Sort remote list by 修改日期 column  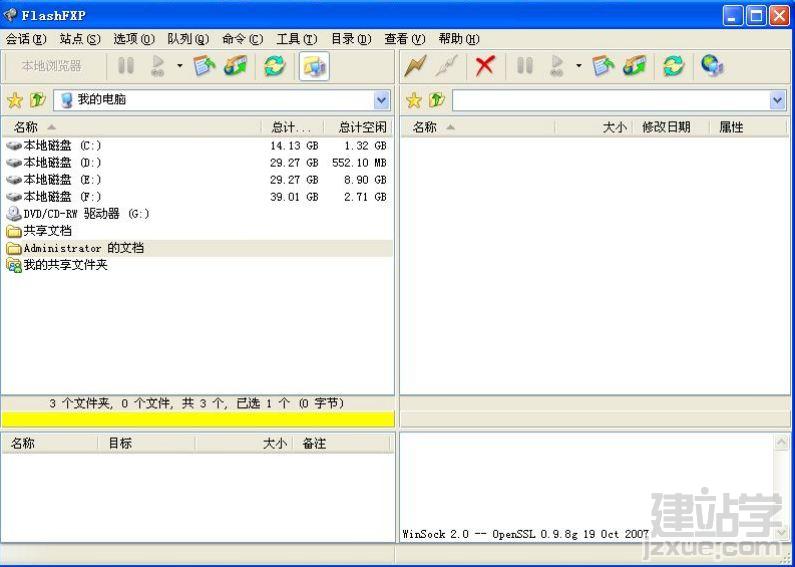tap(671, 127)
